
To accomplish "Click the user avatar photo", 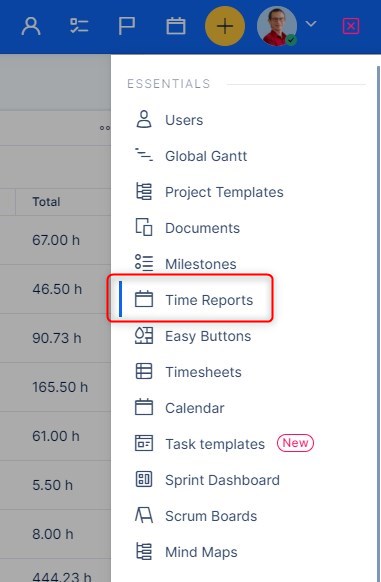I will pos(277,26).
